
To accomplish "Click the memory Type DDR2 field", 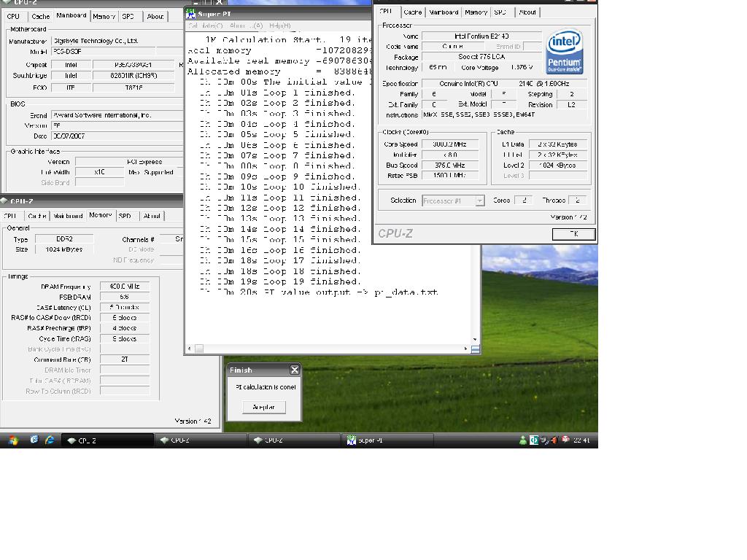I will (x=64, y=239).
